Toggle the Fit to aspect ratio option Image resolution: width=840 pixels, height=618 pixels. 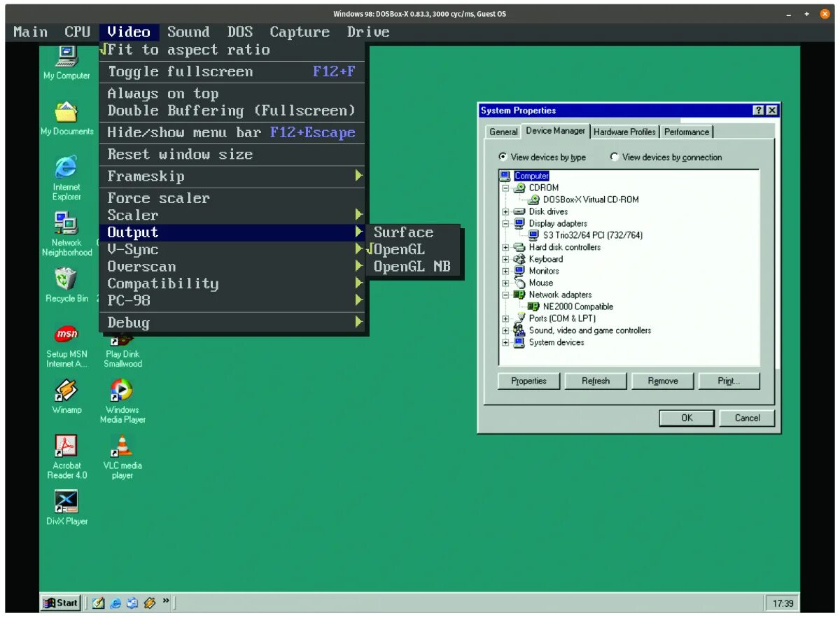point(232,50)
